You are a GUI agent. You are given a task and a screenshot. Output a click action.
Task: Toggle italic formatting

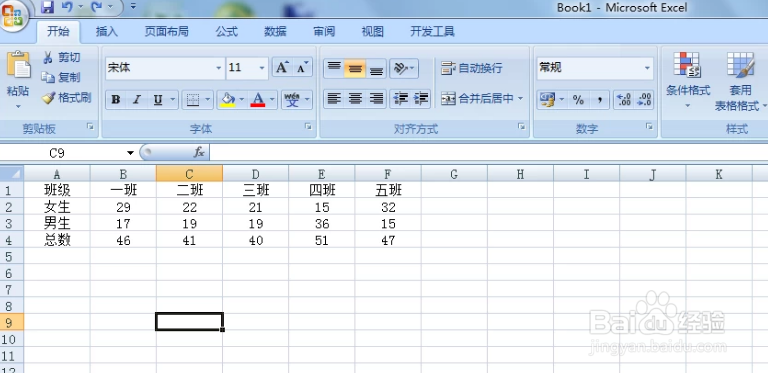137,100
